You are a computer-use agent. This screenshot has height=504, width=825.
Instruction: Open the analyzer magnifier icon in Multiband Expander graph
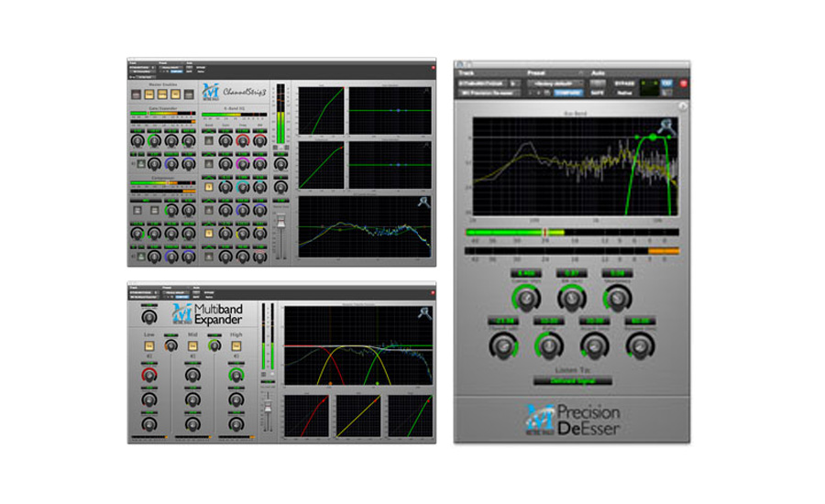pyautogui.click(x=424, y=313)
